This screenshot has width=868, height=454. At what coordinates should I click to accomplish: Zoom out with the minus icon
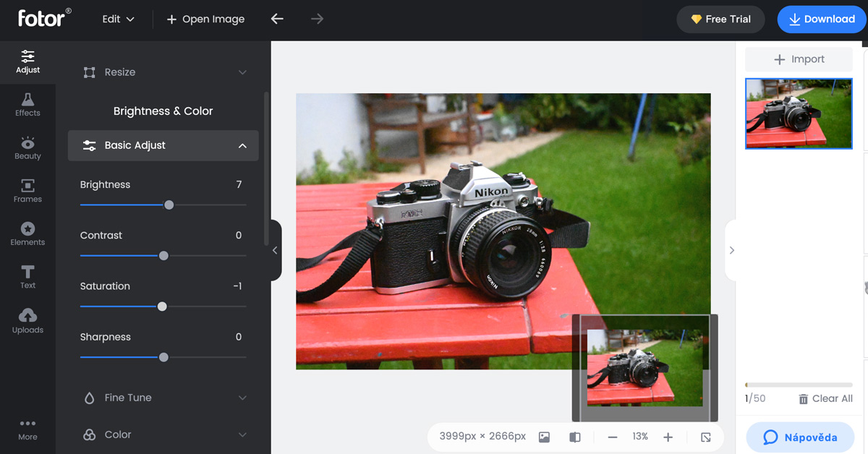[613, 437]
